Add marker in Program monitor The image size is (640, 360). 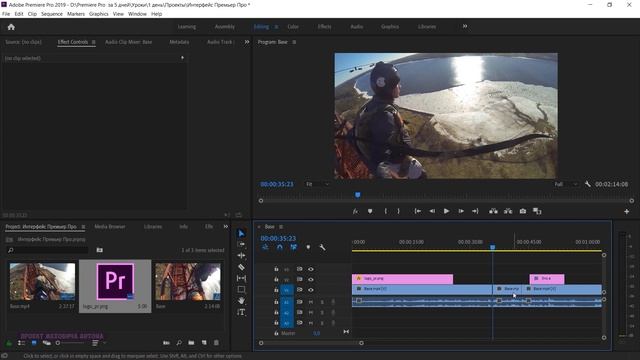pos(370,211)
